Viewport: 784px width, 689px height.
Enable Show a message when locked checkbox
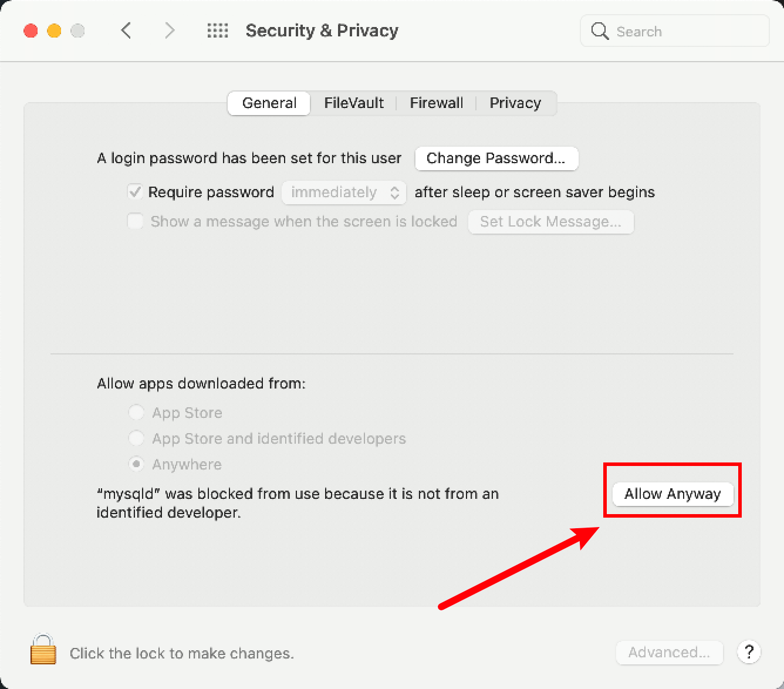(136, 221)
